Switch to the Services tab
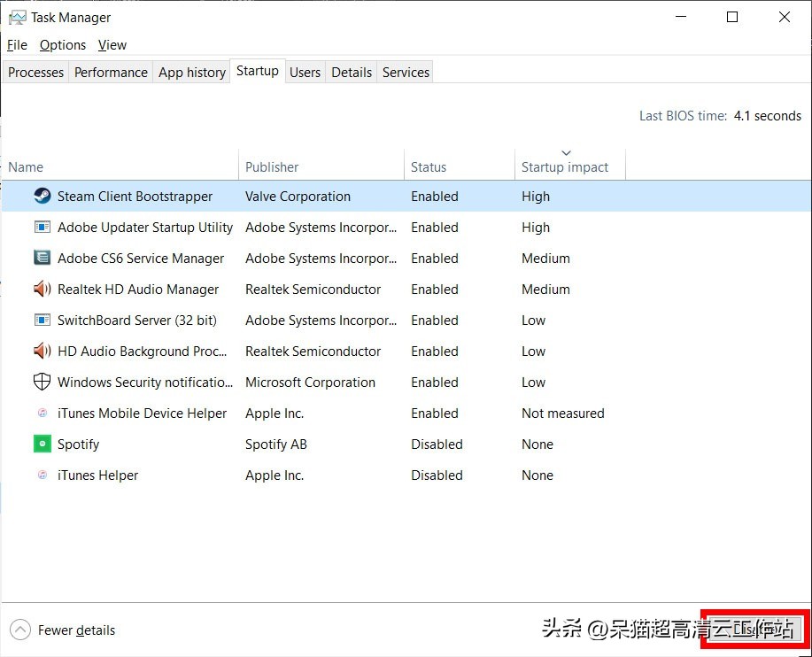812x657 pixels. pyautogui.click(x=406, y=73)
